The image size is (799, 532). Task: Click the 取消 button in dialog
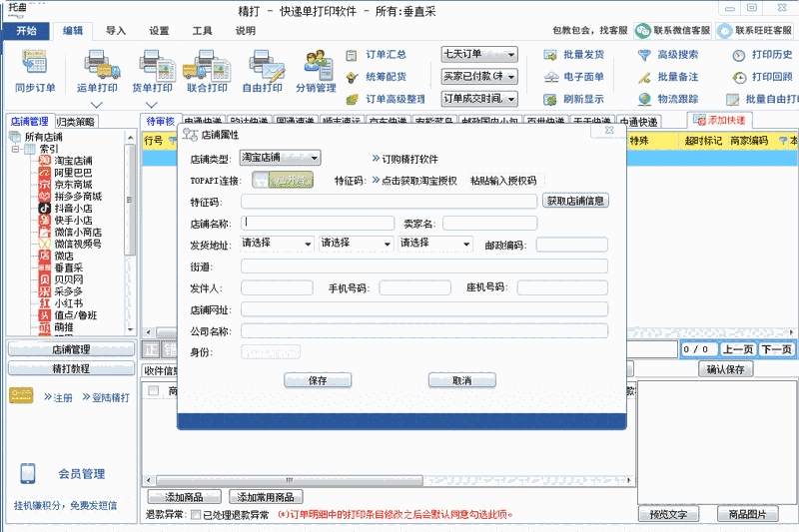(462, 380)
